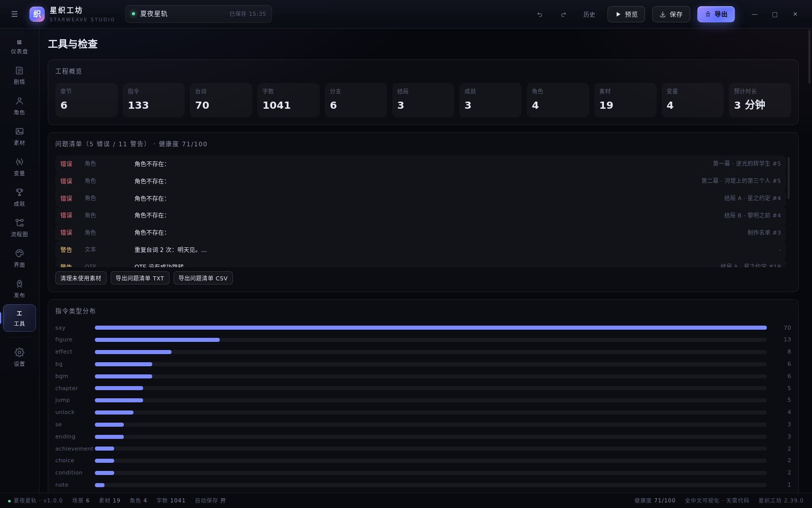This screenshot has width=812, height=508.
Task: Select error row 第二幕 · 河堤上的第三个人 #5
Action: (x=421, y=181)
